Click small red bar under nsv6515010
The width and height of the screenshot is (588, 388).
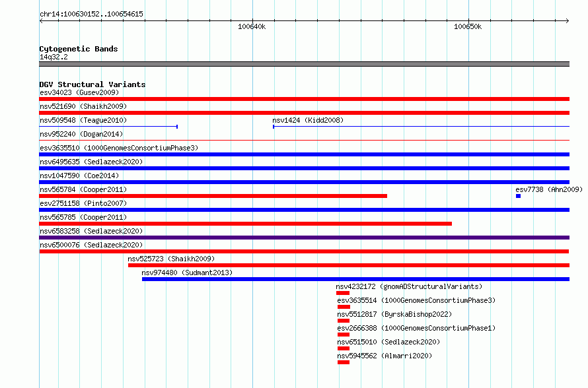point(344,348)
